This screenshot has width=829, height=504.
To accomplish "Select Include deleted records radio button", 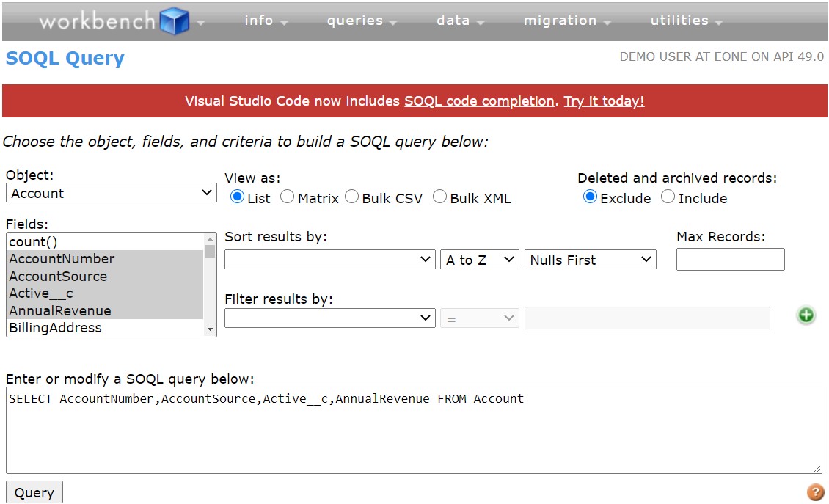I will [668, 197].
